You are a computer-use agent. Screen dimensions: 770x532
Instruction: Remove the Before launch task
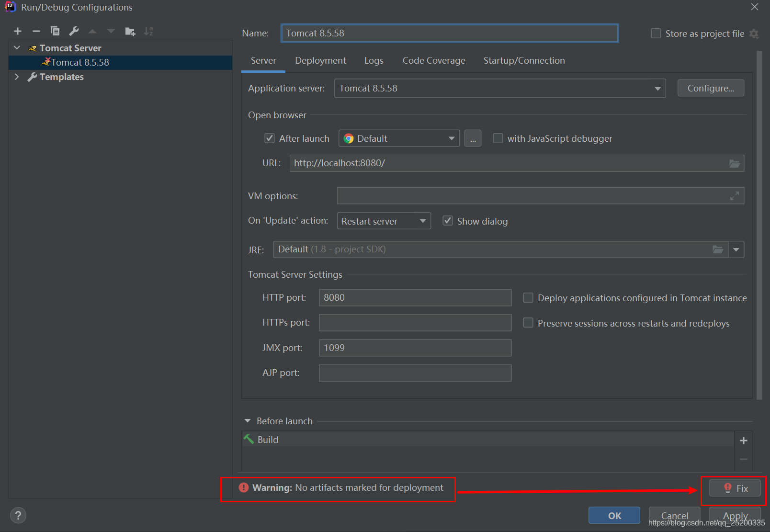744,459
